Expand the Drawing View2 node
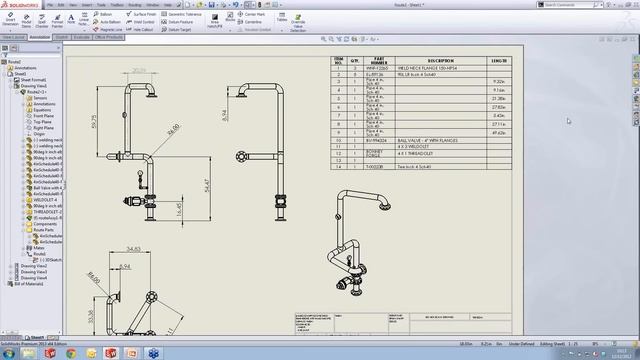Screen dimensions: 640x360 click(x=11, y=266)
